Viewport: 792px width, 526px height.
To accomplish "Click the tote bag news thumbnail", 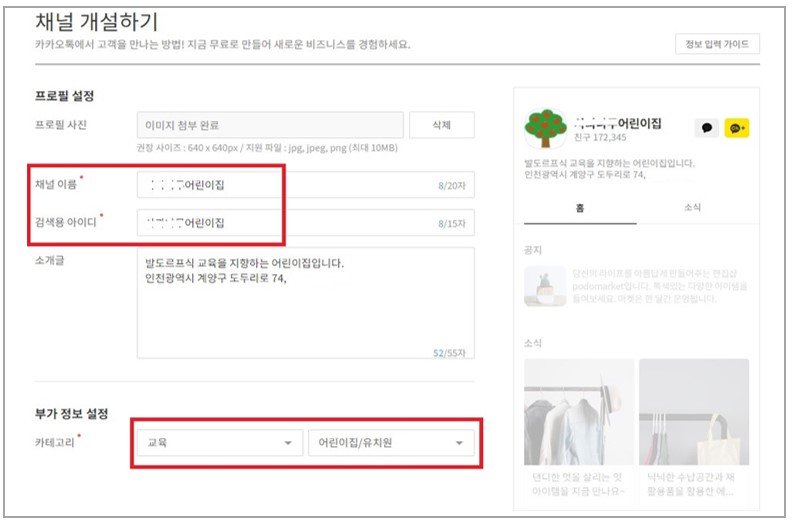I will click(x=694, y=412).
